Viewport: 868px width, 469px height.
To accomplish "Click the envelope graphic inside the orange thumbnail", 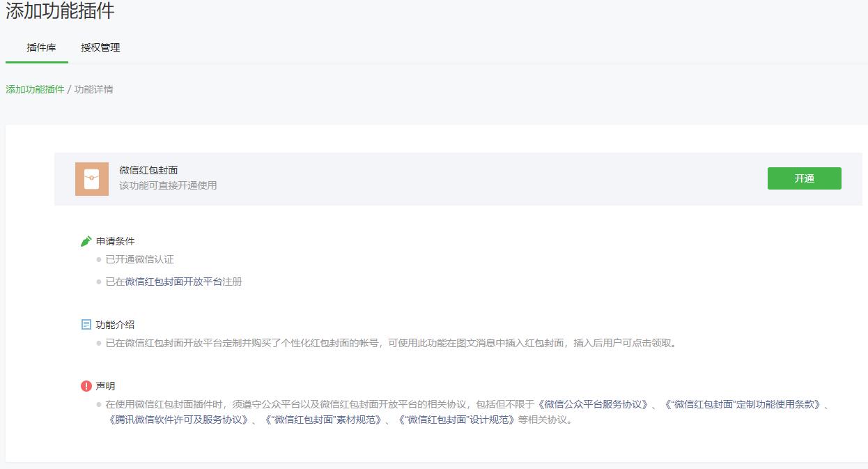I will tap(91, 178).
